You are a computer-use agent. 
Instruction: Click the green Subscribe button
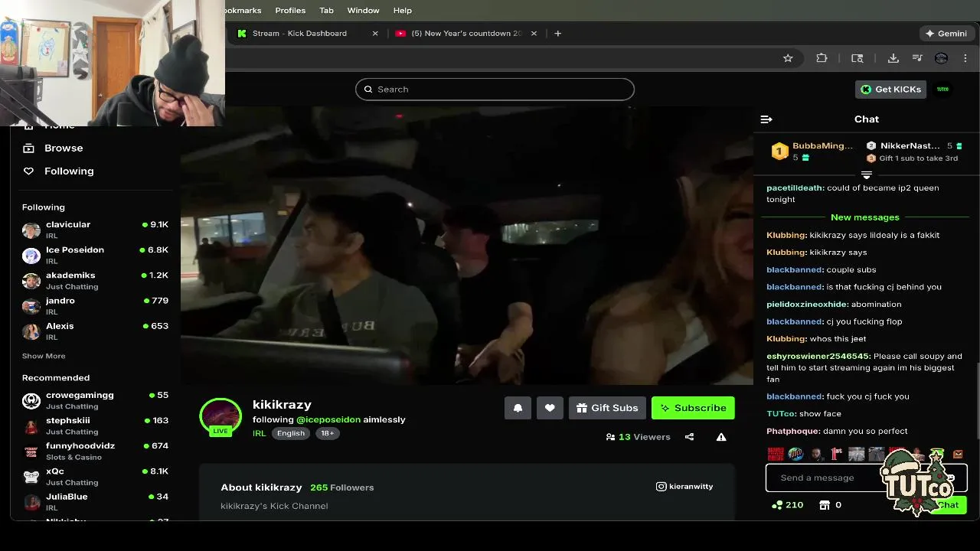[x=693, y=408]
